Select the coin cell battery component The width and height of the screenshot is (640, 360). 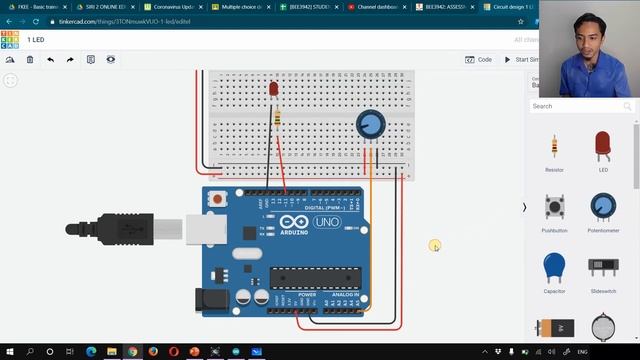tap(603, 327)
